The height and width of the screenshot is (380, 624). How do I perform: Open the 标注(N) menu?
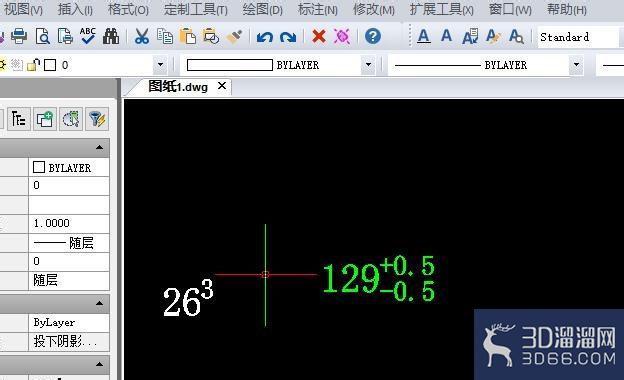pyautogui.click(x=318, y=9)
